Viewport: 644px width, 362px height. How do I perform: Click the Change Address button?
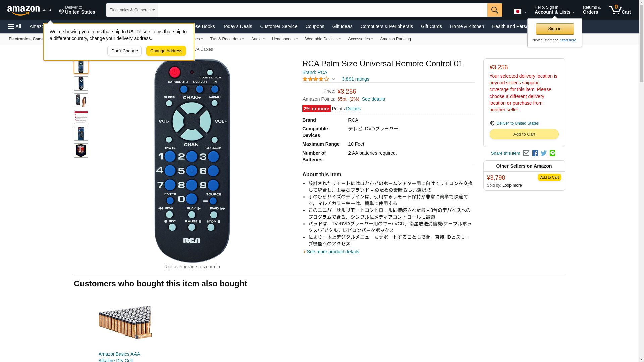(x=166, y=51)
